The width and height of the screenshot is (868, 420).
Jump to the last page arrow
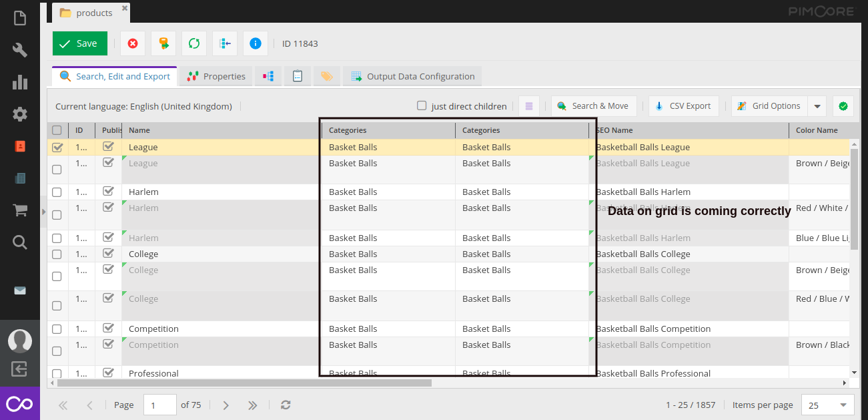253,405
